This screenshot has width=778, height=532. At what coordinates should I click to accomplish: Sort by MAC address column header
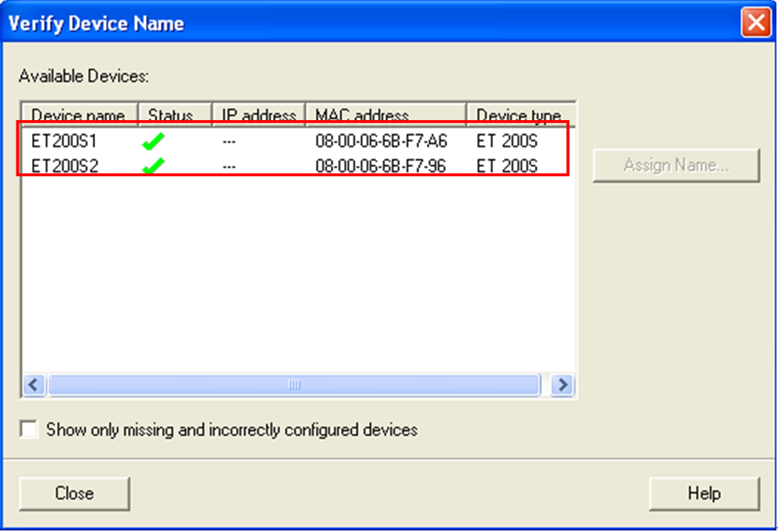386,115
